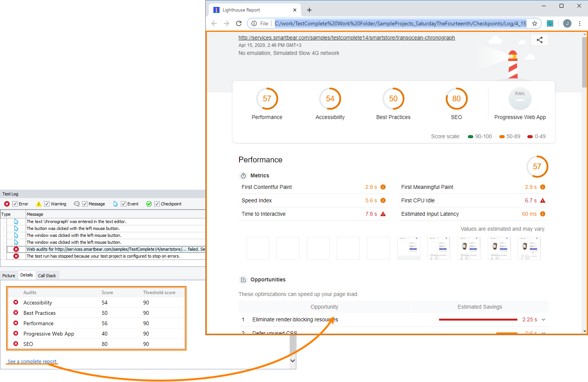Disable the Event filter checkbox

pyautogui.click(x=124, y=203)
